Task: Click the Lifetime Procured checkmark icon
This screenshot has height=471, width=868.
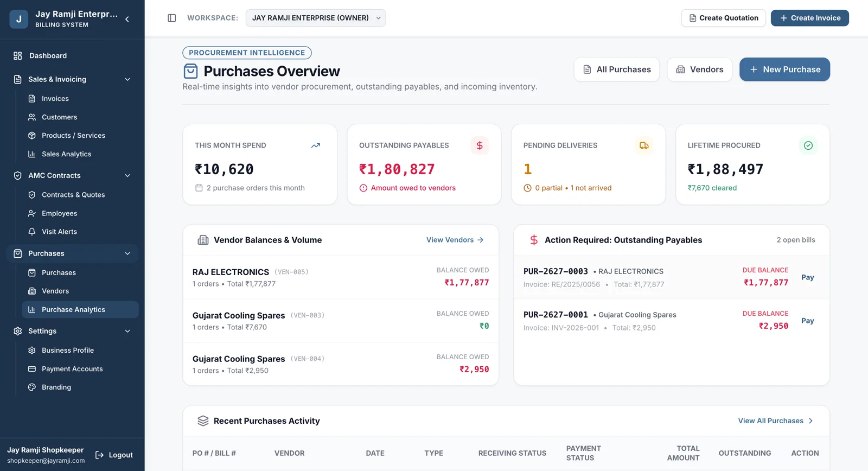Action: (x=808, y=145)
